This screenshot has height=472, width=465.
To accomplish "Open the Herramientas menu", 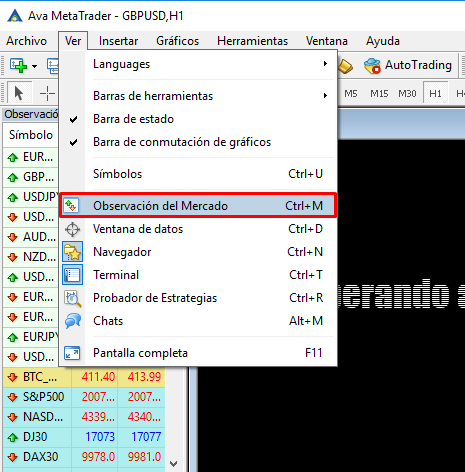I will coord(252,41).
